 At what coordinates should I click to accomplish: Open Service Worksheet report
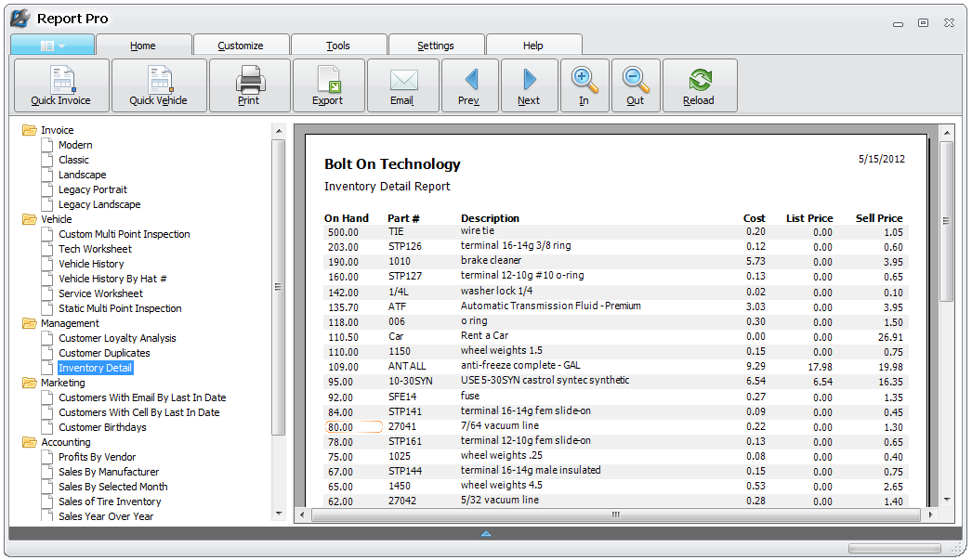point(101,293)
